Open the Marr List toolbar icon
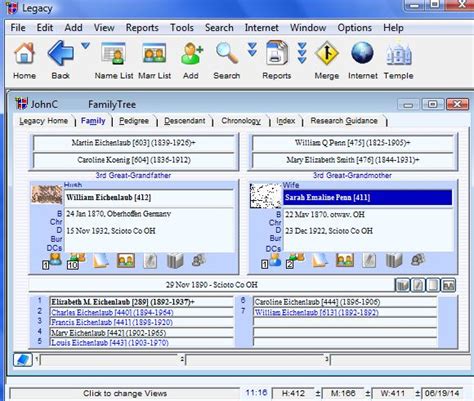This screenshot has width=474, height=401. point(154,53)
